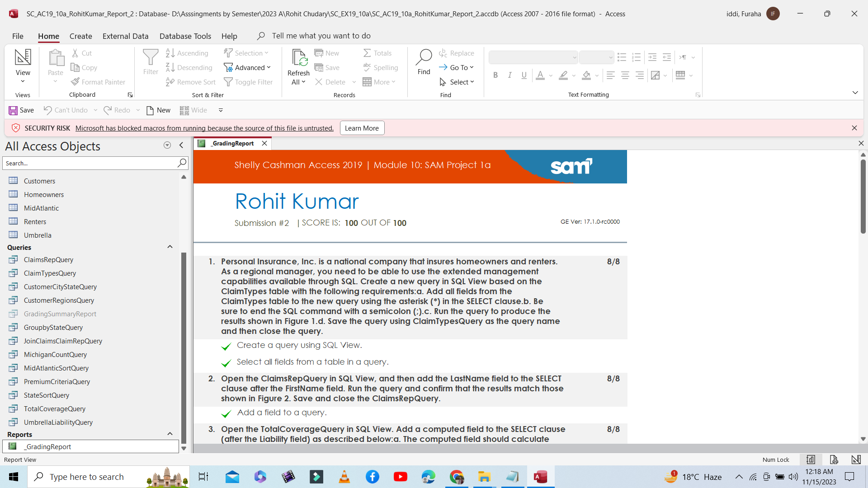Viewport: 868px width, 488px height.
Task: Click Tell me what you want to do
Action: click(x=321, y=36)
